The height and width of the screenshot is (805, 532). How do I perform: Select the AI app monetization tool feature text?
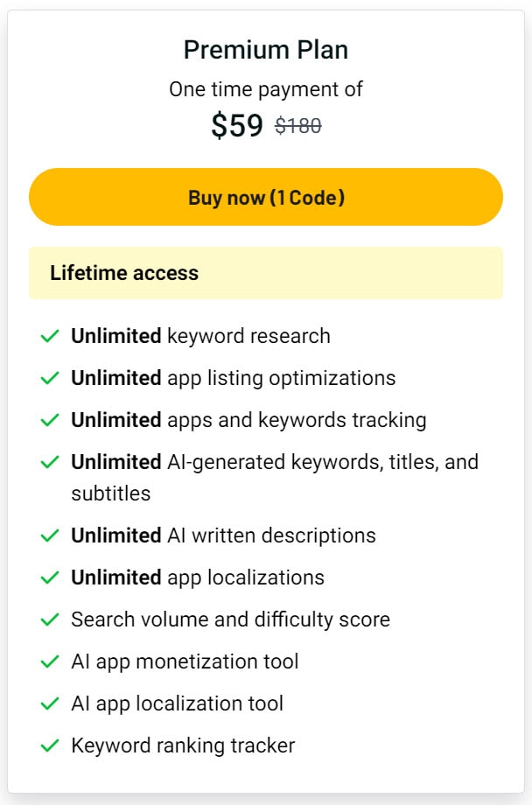(x=185, y=661)
